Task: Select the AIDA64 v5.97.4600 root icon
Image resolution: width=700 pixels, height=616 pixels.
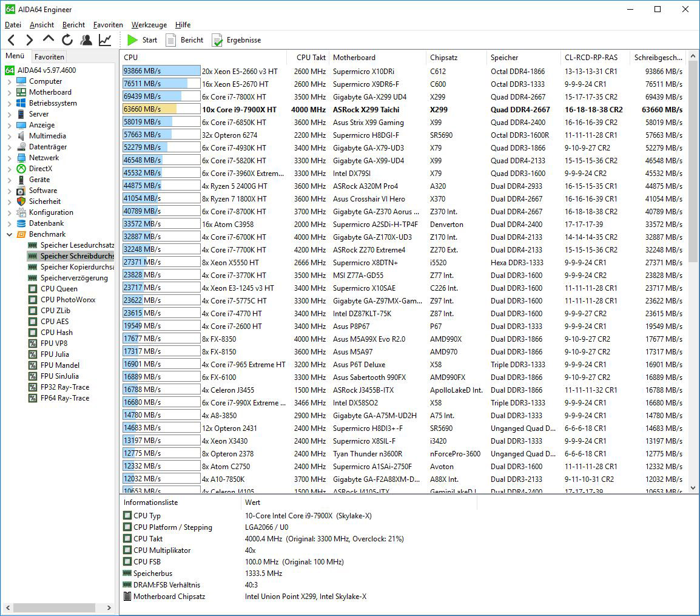Action: (9, 70)
